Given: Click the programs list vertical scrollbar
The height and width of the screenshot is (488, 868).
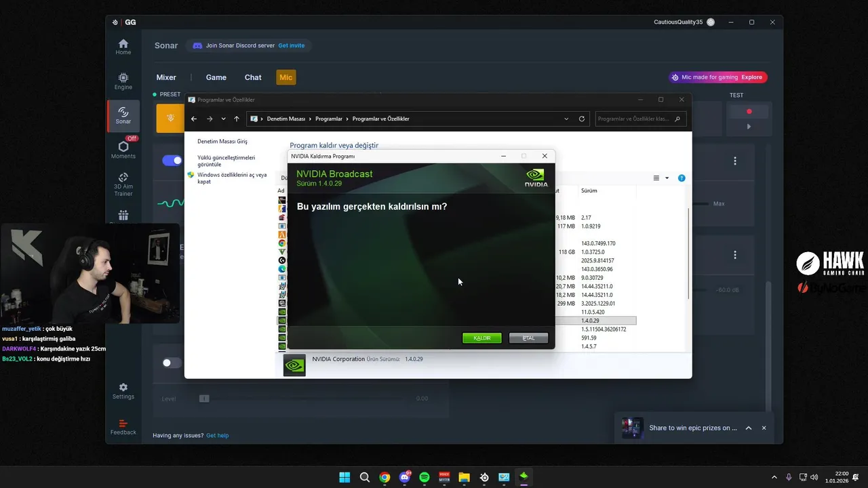Looking at the screenshot, I should (x=688, y=253).
